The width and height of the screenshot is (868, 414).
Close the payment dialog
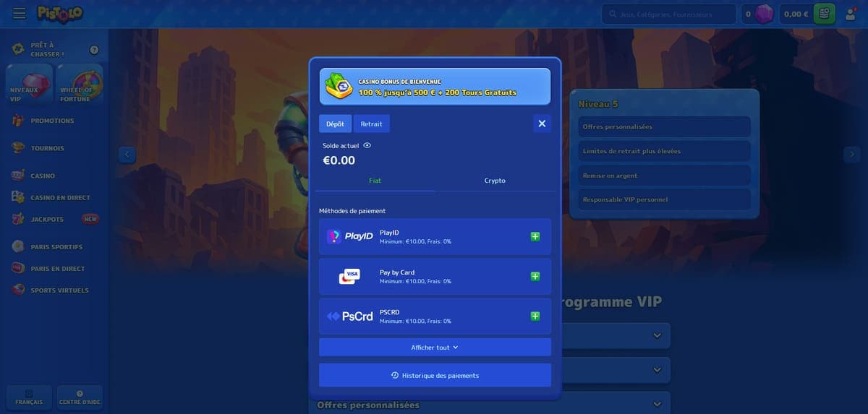(x=542, y=124)
